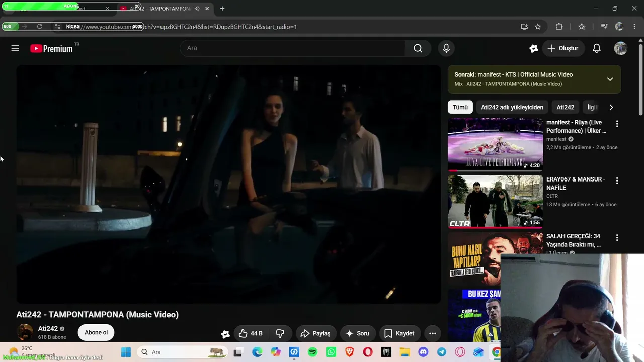
Task: Click the Oluştur create button
Action: [x=563, y=48]
